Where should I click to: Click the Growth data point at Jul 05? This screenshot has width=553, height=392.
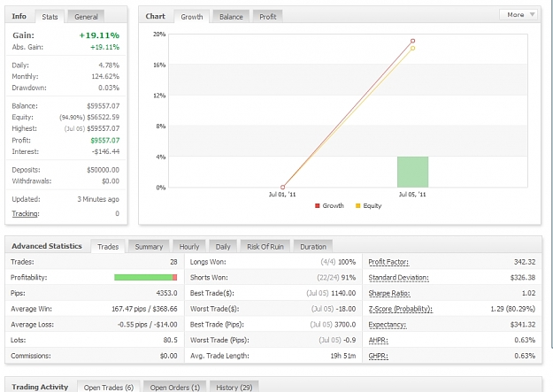(x=412, y=41)
